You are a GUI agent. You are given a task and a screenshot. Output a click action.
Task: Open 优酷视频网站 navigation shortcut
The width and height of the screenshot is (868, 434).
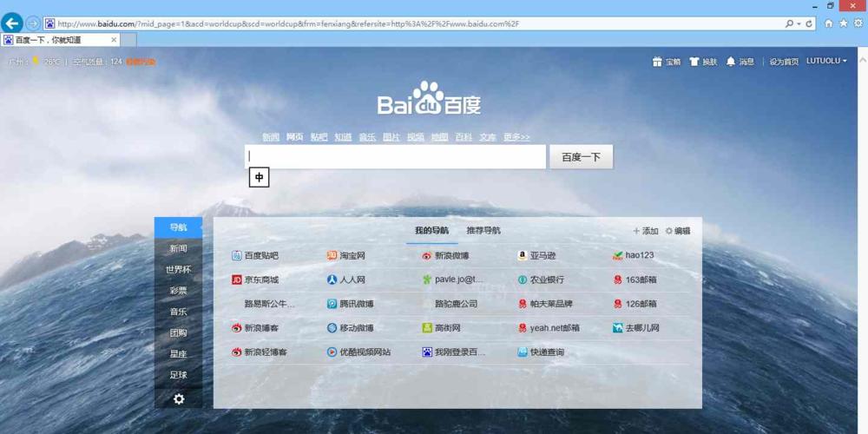point(358,352)
